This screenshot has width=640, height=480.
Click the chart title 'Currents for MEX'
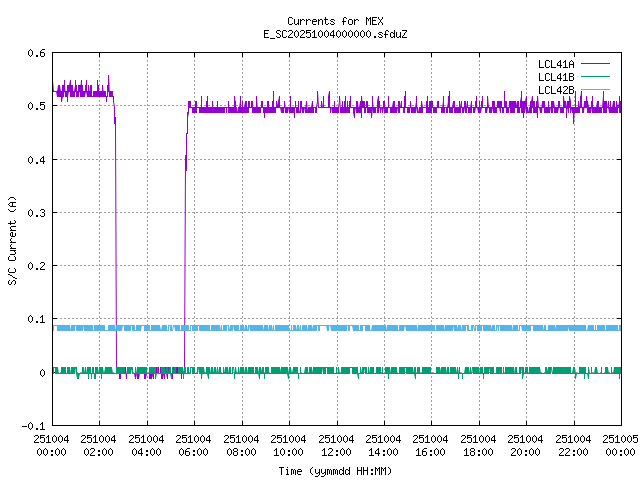pos(335,21)
